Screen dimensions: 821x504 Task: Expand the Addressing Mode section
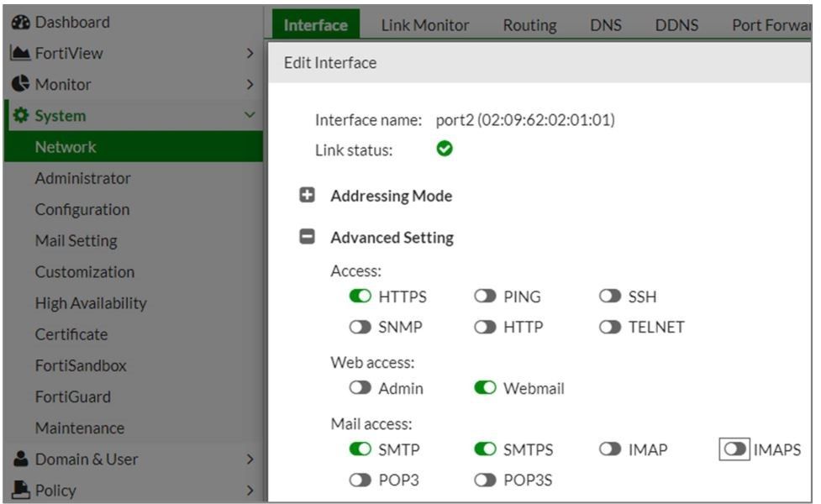(308, 196)
